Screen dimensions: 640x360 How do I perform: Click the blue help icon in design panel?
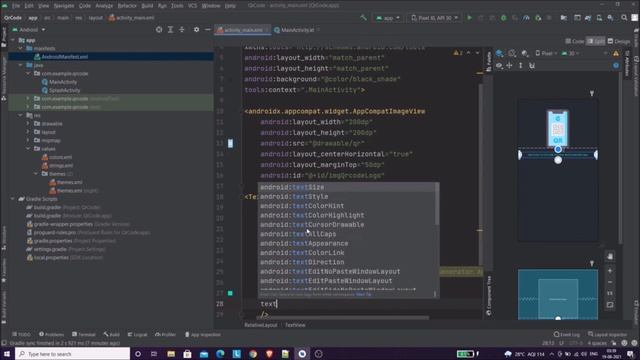pyautogui.click(x=616, y=65)
